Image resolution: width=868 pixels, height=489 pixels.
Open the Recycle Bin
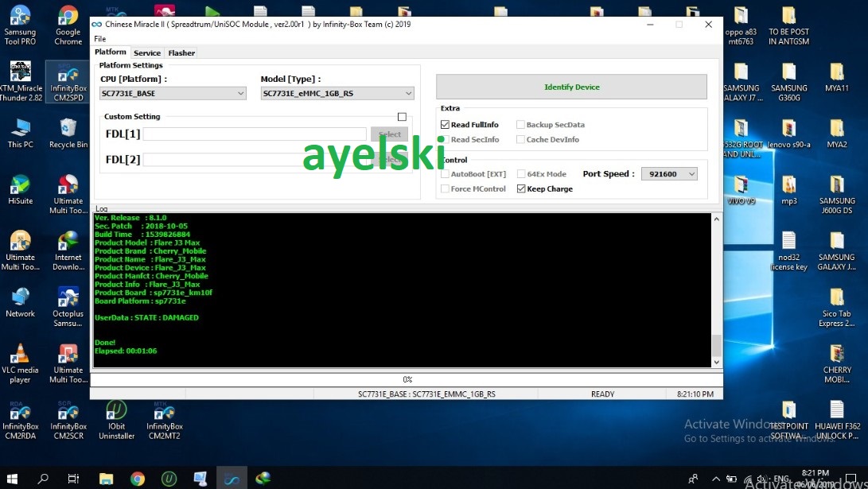[68, 134]
